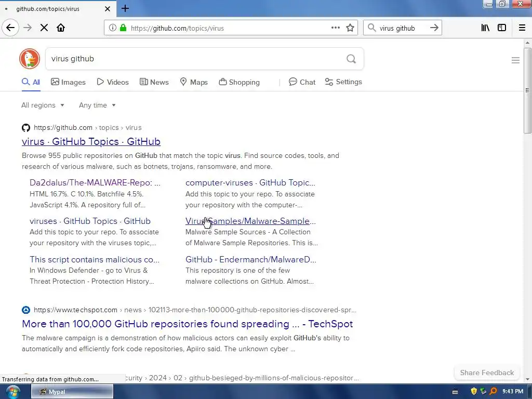
Task: Open page actions three-dot menu
Action: pos(336,28)
